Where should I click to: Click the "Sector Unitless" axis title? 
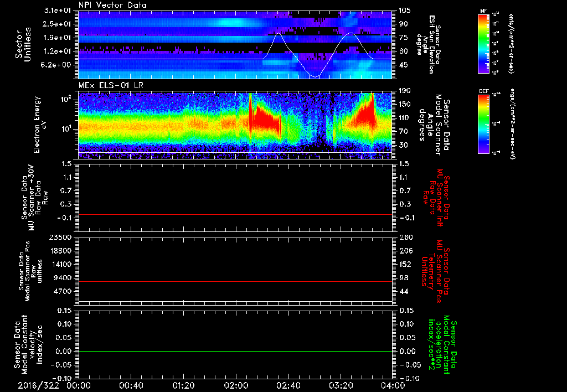(x=23, y=45)
